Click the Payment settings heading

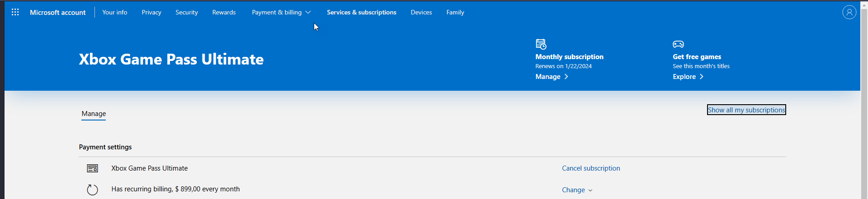[105, 147]
